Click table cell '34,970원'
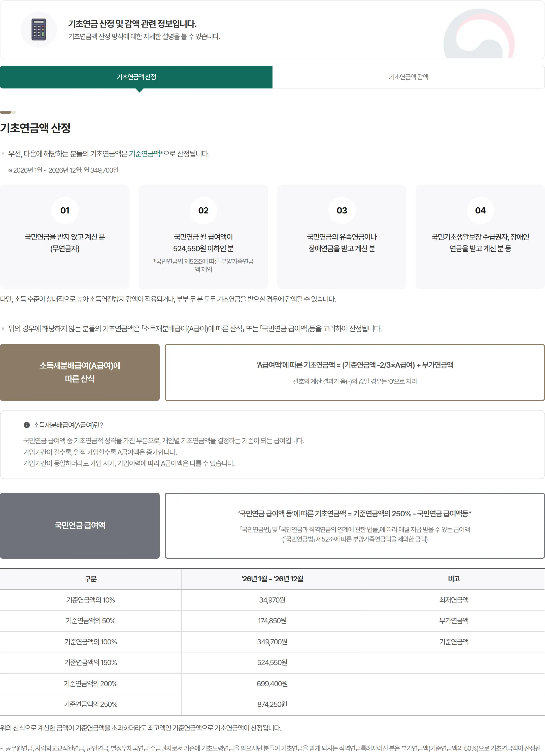The height and width of the screenshot is (756, 545). pyautogui.click(x=272, y=600)
